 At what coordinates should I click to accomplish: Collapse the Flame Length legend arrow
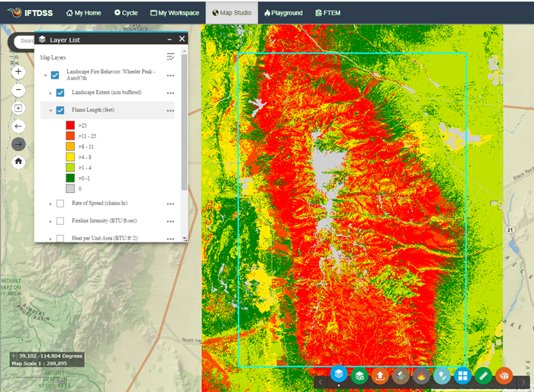pos(50,111)
